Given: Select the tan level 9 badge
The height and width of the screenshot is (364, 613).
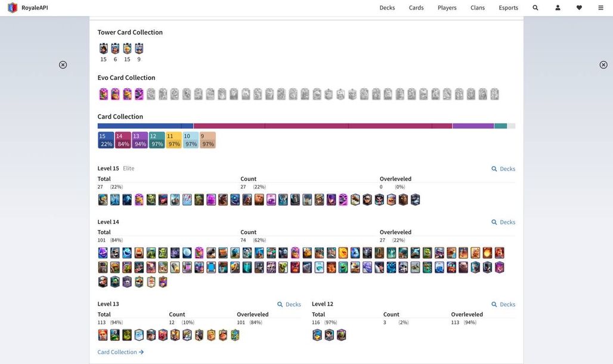Looking at the screenshot, I should pyautogui.click(x=208, y=140).
